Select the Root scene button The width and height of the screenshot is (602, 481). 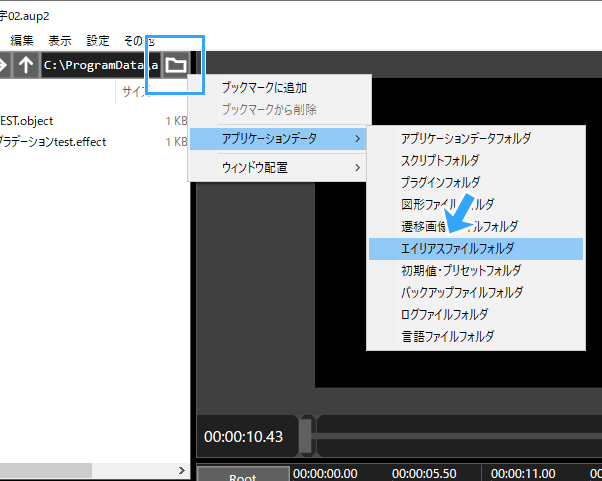click(x=243, y=474)
